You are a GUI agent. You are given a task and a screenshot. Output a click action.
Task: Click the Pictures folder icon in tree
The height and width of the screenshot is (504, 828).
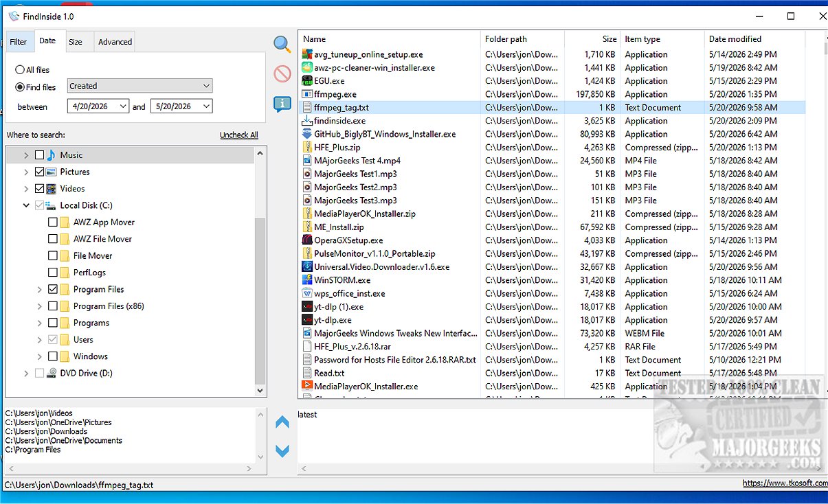point(52,172)
